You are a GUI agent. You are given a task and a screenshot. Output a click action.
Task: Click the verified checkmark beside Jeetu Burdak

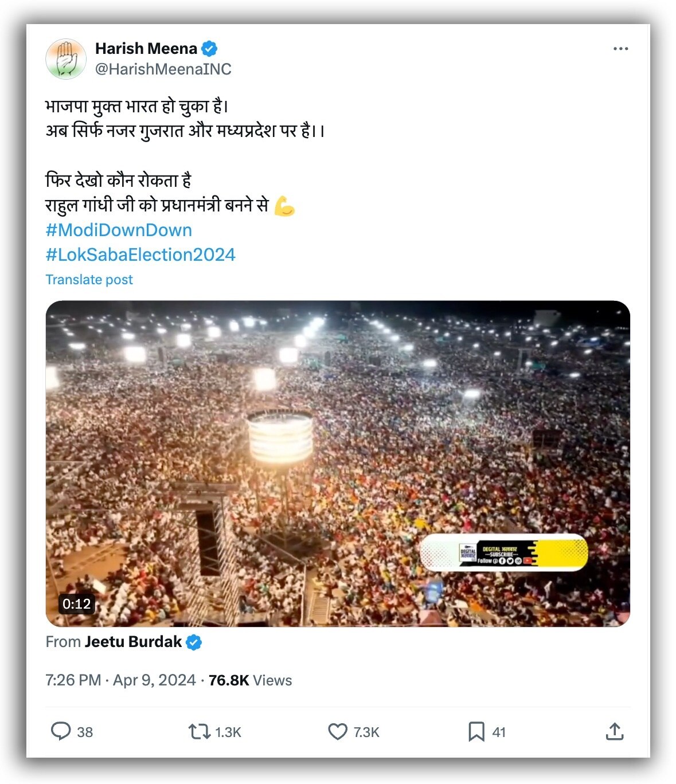pyautogui.click(x=194, y=642)
